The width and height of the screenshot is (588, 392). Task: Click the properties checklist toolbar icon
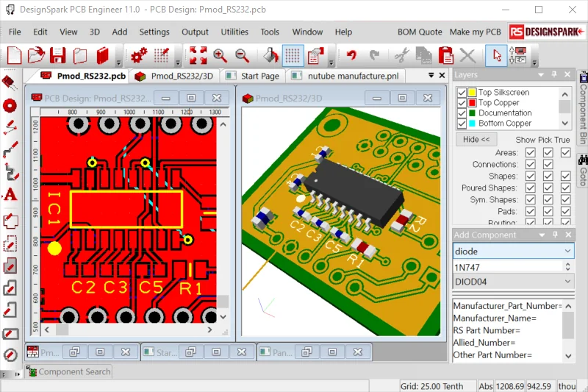pyautogui.click(x=315, y=55)
